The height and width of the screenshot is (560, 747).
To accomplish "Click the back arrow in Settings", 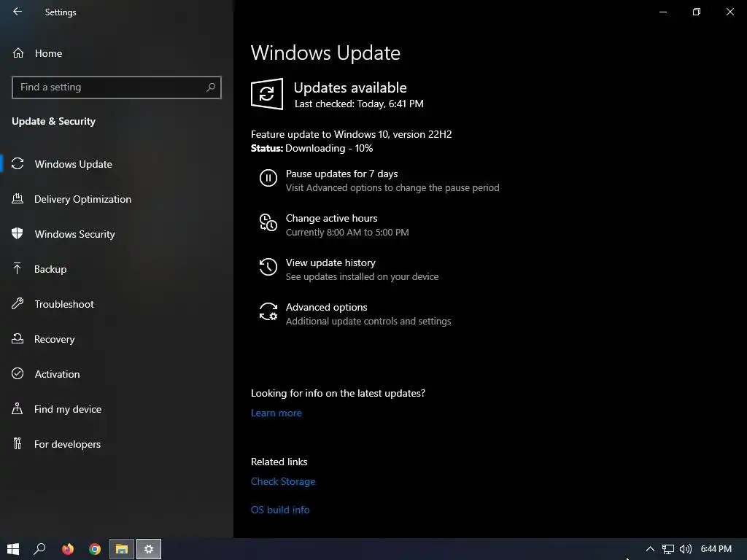I will click(18, 12).
